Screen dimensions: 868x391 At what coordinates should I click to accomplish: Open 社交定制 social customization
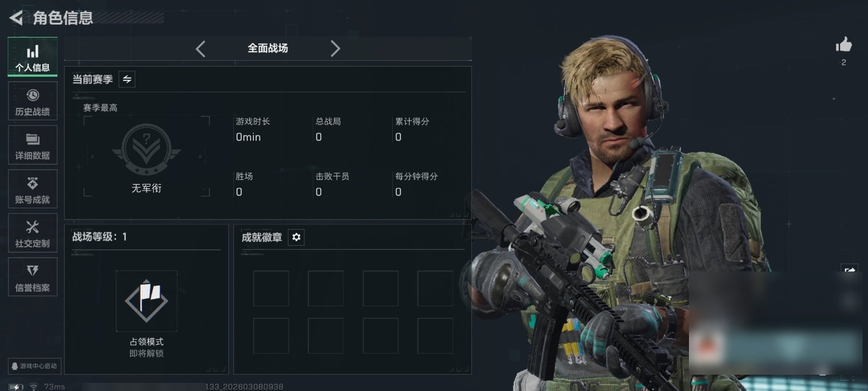33,233
